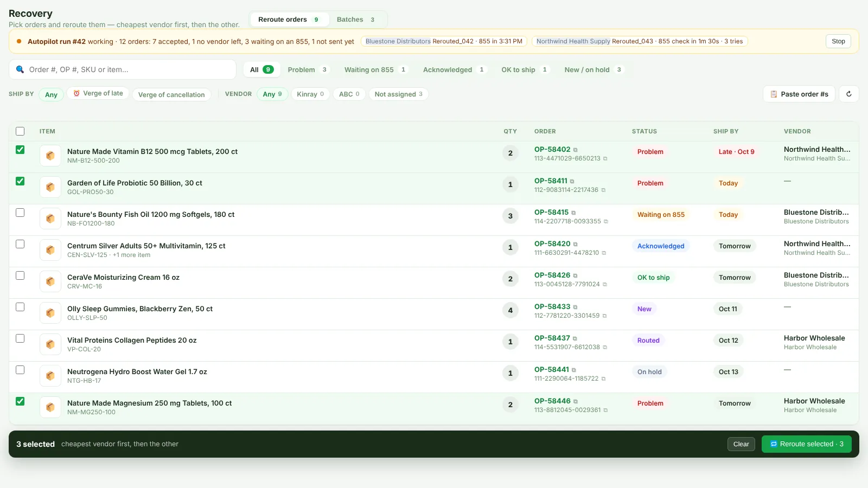This screenshot has height=488, width=868.
Task: Copy OP-58437 order number icon
Action: pos(575,339)
